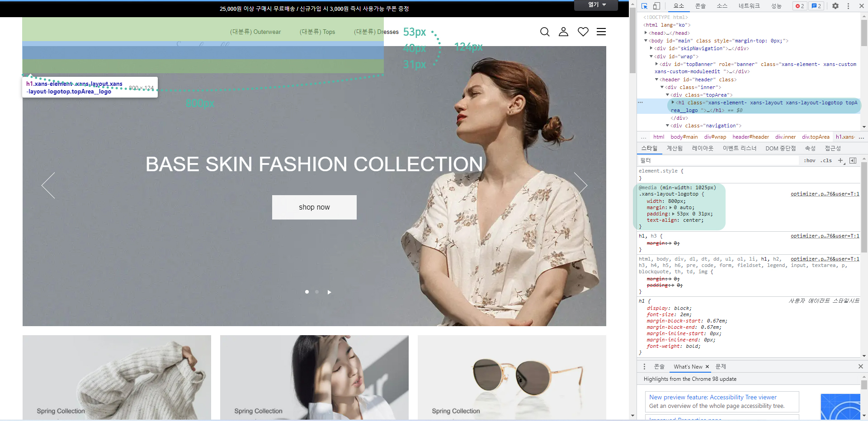
Task: Click the styles pane vertical scrollbar thumb
Action: click(x=864, y=207)
